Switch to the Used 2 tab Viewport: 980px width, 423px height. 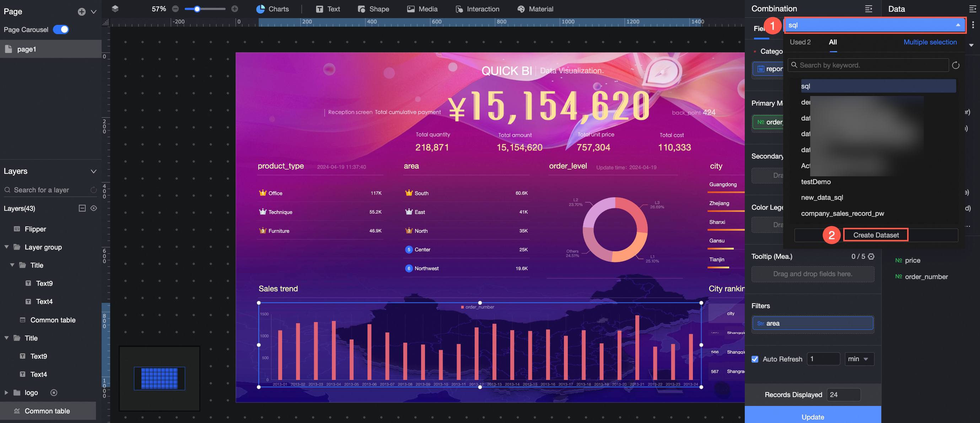tap(800, 42)
